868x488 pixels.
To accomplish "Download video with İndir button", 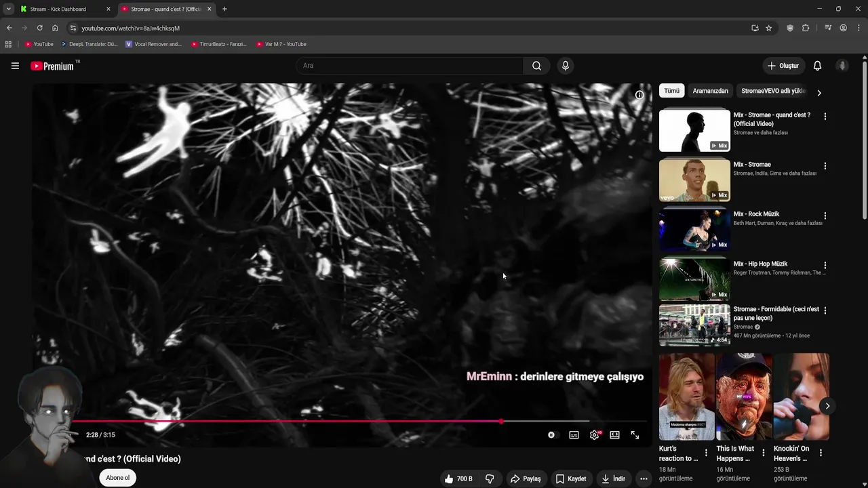I will 613,479.
